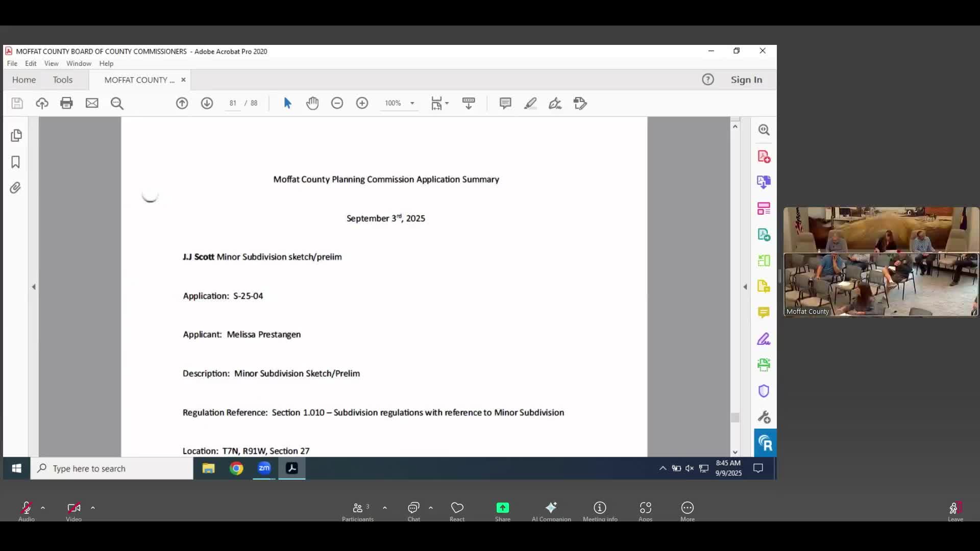The image size is (980, 551).
Task: Expand the Zoom Audio options caret
Action: click(43, 508)
